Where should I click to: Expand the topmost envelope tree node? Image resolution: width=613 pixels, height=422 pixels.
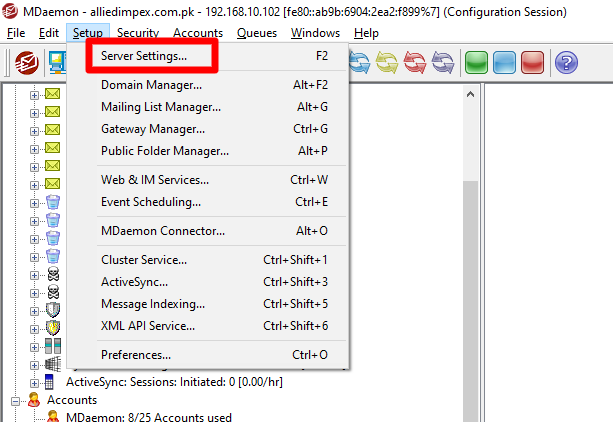(x=35, y=95)
